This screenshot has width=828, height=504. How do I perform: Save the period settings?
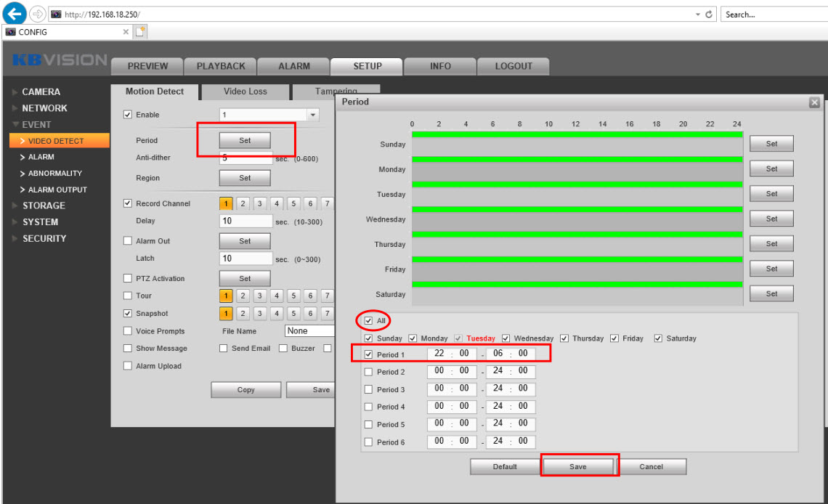[577, 466]
